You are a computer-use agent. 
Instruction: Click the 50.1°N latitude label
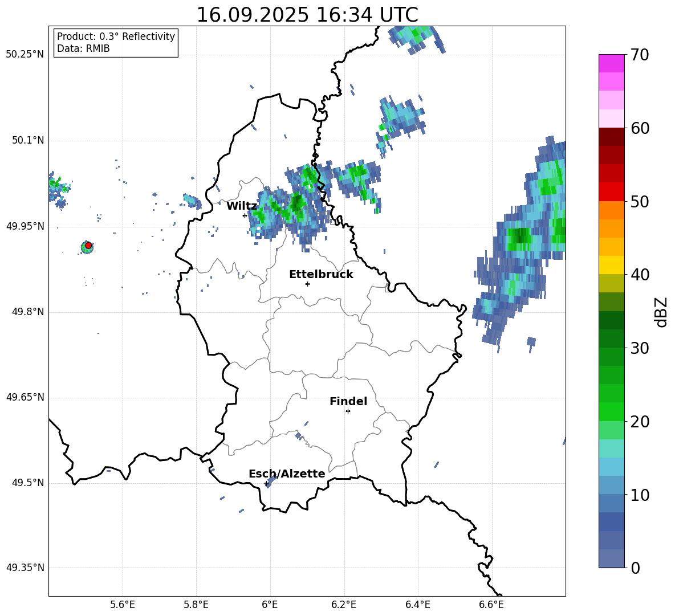coord(28,141)
